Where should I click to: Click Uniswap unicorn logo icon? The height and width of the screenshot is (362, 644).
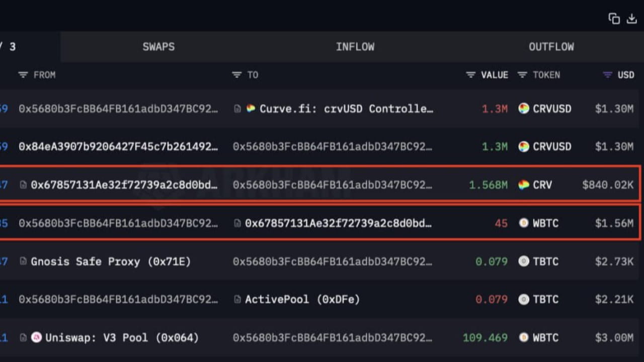click(x=36, y=337)
